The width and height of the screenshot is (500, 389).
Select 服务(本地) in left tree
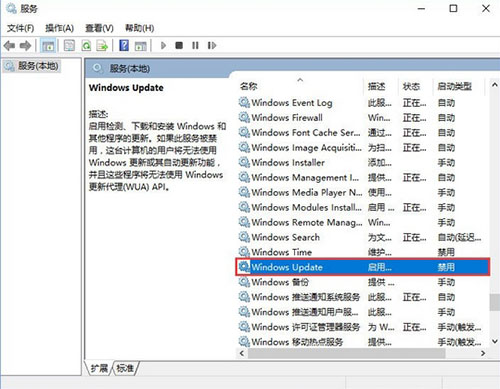click(x=32, y=66)
